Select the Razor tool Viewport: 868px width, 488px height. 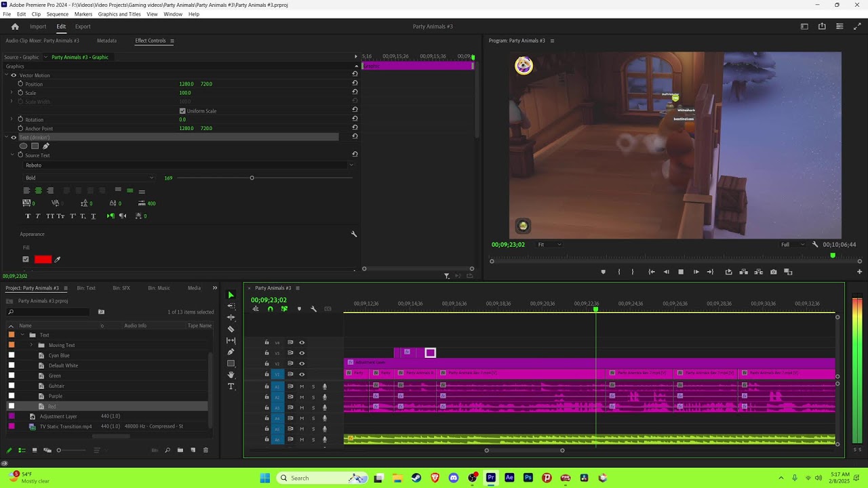point(231,329)
